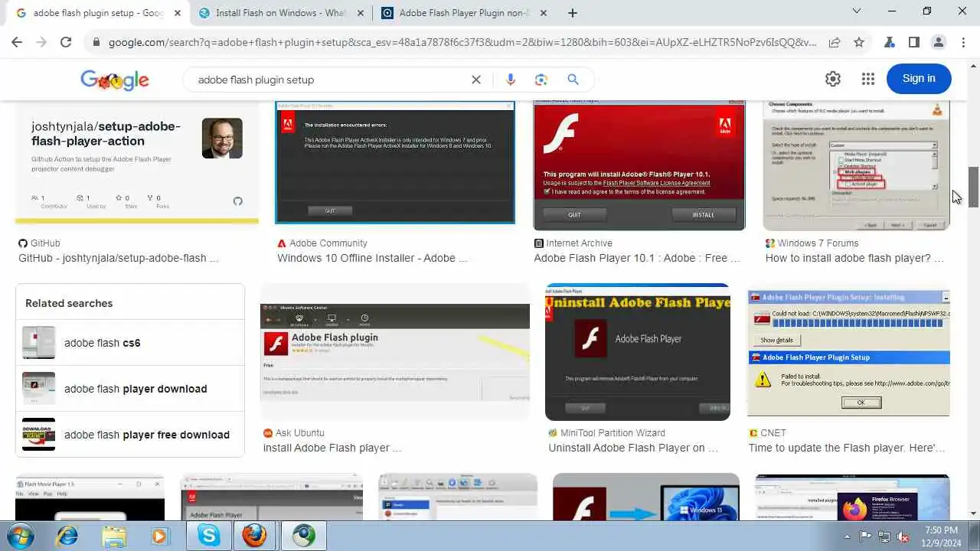The width and height of the screenshot is (980, 551).
Task: Open the Chrome extensions icon
Action: pyautogui.click(x=890, y=43)
